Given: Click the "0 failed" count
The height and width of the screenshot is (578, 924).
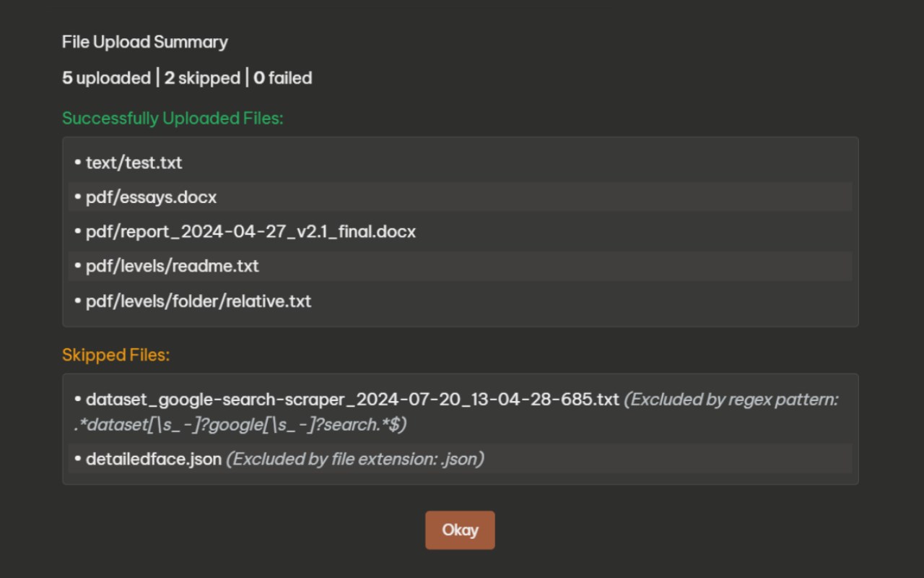Looking at the screenshot, I should click(283, 78).
